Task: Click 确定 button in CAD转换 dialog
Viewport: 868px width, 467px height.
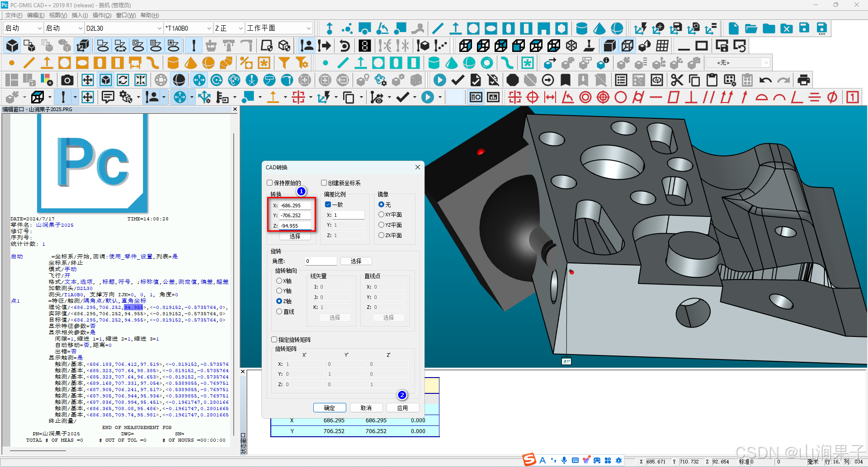Action: [330, 408]
